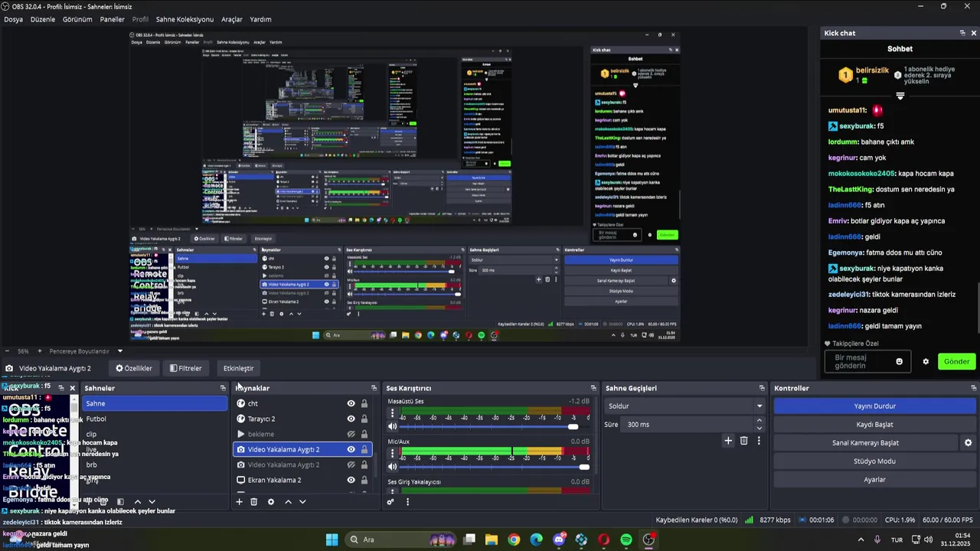Hide the cht source
980x551 pixels.
coord(351,403)
